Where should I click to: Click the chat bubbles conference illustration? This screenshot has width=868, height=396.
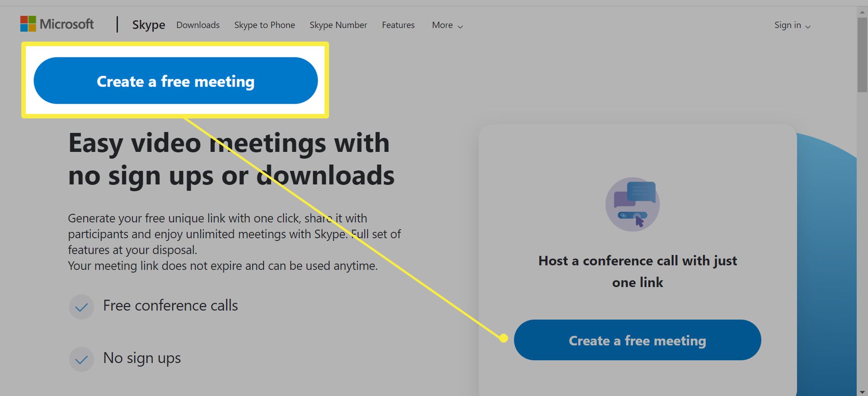632,204
